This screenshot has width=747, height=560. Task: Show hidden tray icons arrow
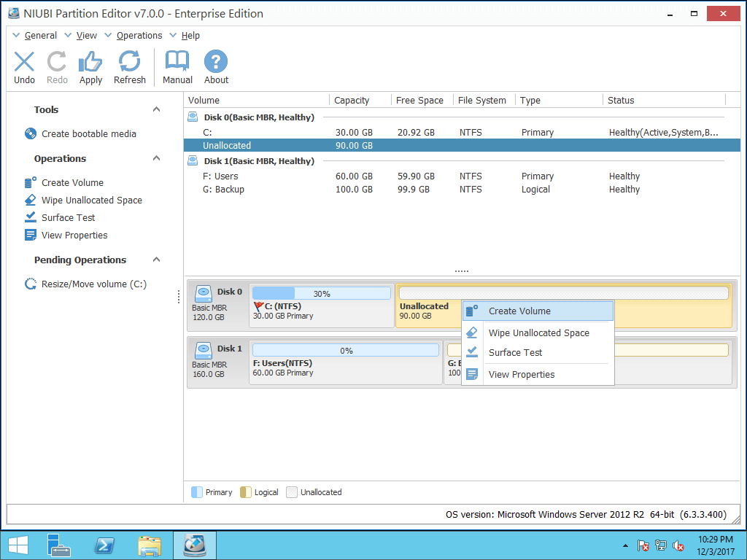click(x=625, y=545)
